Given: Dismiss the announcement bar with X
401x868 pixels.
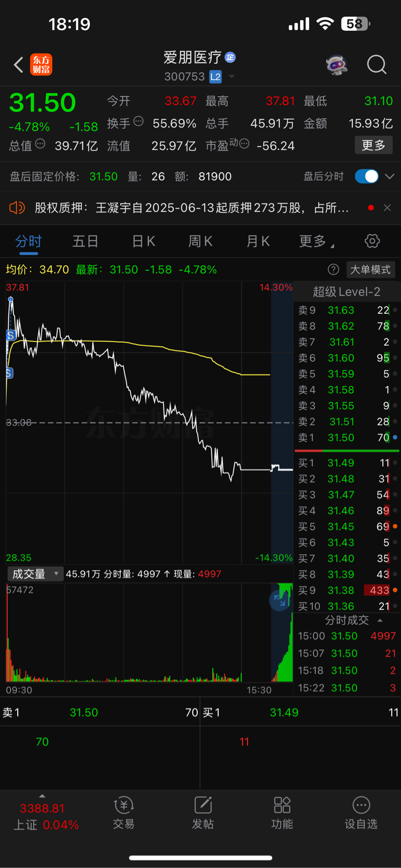Looking at the screenshot, I should point(387,208).
